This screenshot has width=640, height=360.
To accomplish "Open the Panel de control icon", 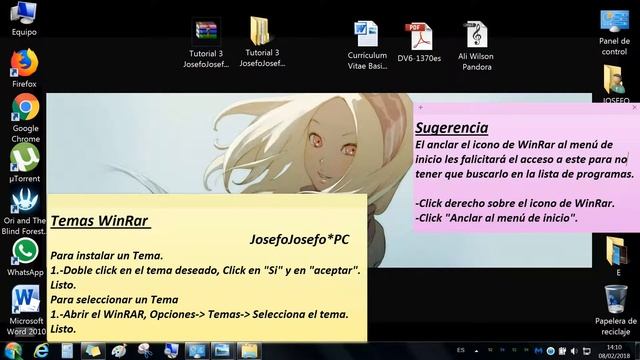I will 614,33.
